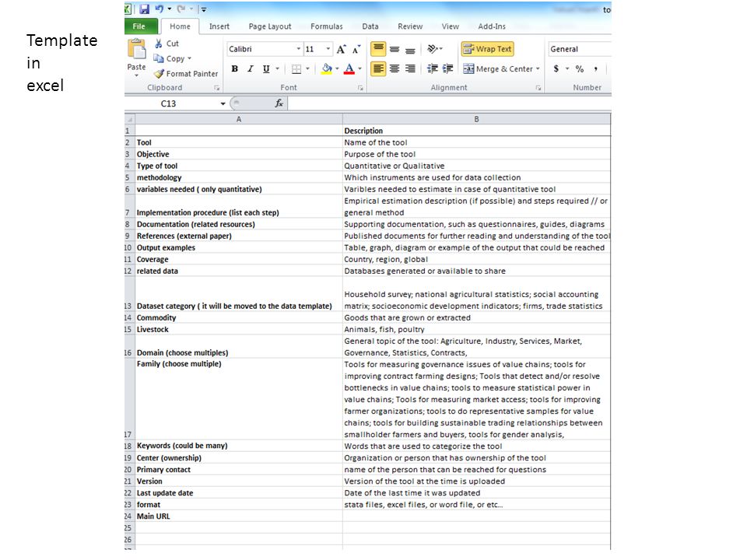Viewport: 747px width, 560px height.
Task: Apply the red Font Color
Action: click(349, 68)
